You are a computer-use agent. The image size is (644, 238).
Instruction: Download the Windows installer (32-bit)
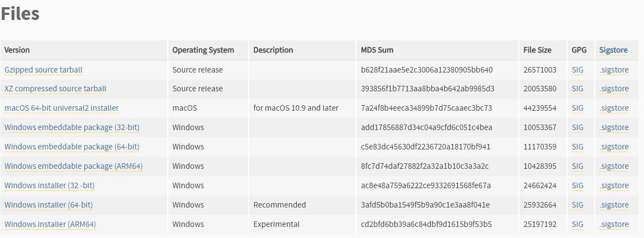tap(49, 185)
